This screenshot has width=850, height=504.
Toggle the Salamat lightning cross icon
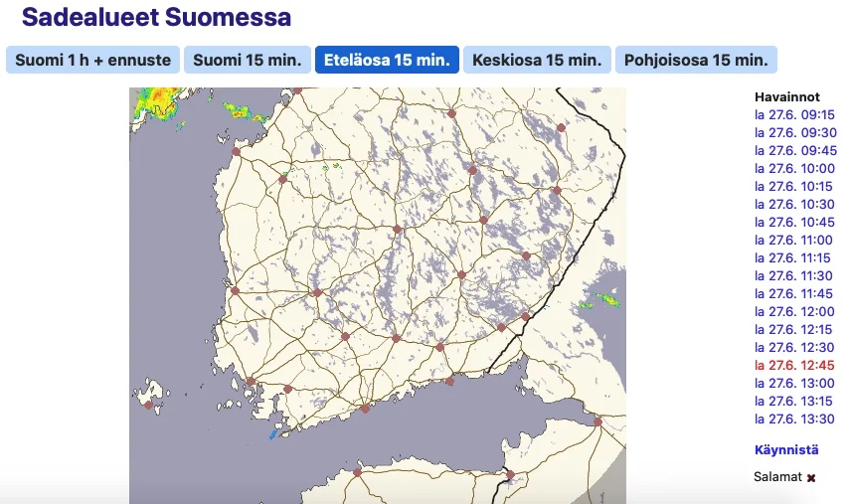[x=811, y=478]
